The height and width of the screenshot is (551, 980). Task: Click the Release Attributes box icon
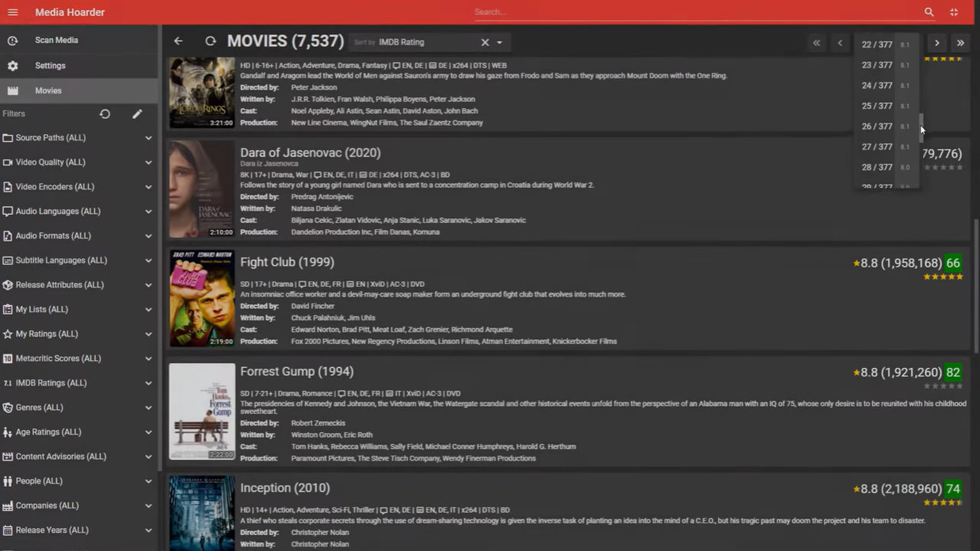pyautogui.click(x=8, y=285)
